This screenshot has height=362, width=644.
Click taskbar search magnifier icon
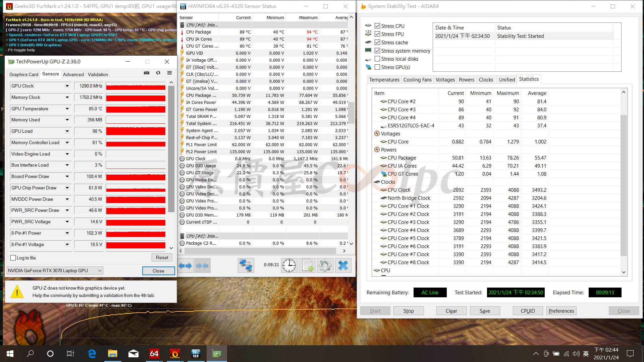(x=30, y=354)
